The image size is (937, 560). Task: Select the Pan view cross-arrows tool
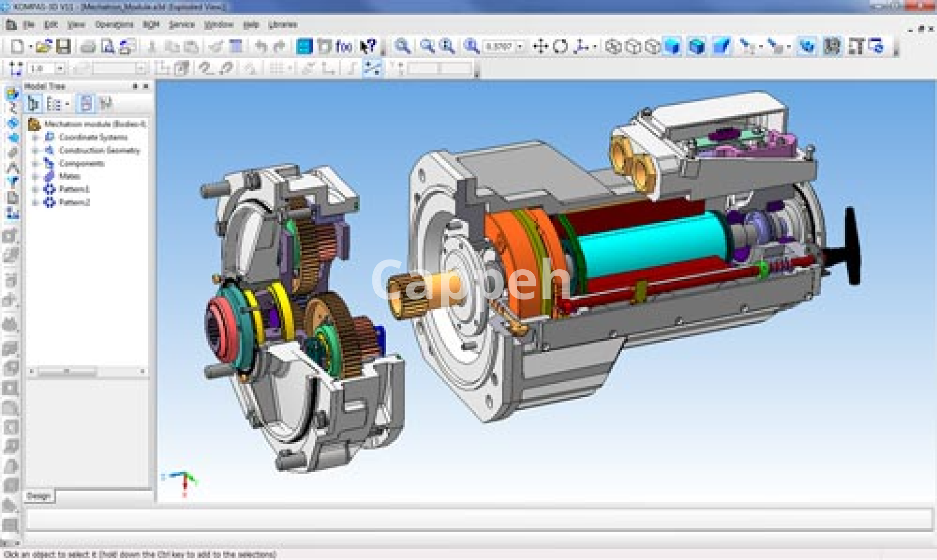(540, 47)
